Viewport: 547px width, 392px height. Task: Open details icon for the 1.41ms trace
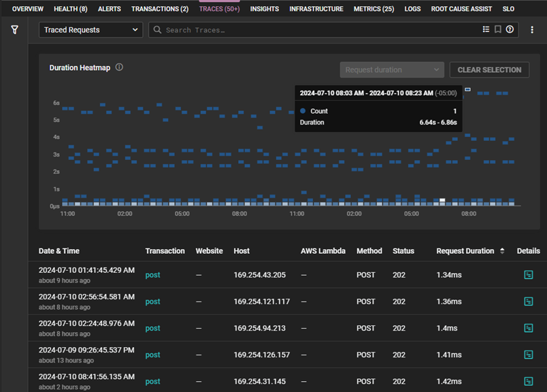[x=529, y=355]
